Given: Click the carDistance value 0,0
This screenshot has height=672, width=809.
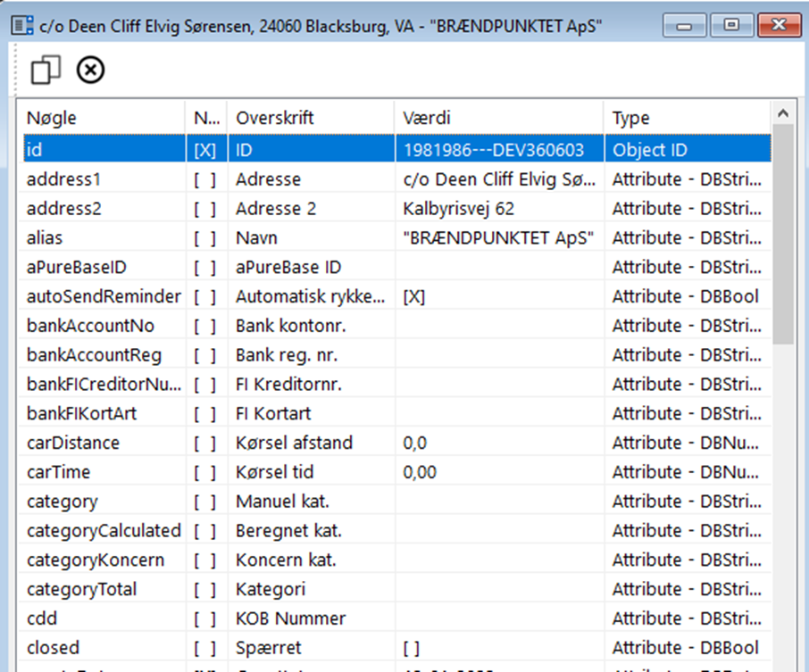Looking at the screenshot, I should tap(415, 443).
